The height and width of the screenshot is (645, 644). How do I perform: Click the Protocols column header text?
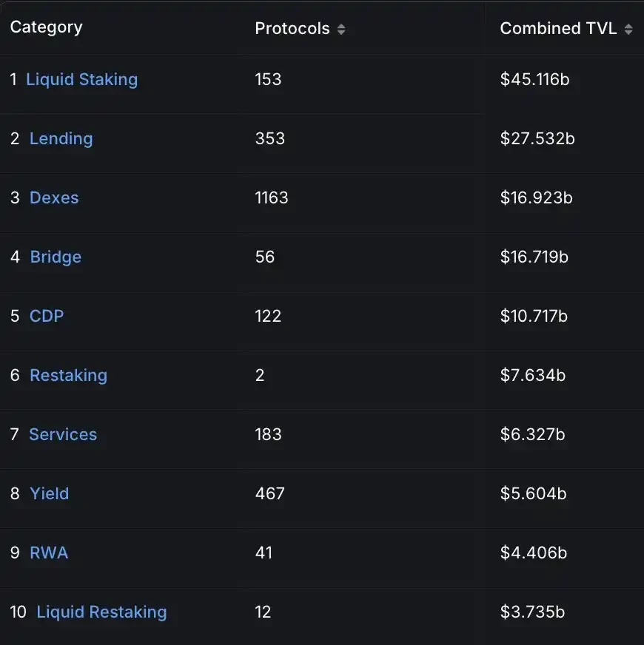pyautogui.click(x=292, y=28)
